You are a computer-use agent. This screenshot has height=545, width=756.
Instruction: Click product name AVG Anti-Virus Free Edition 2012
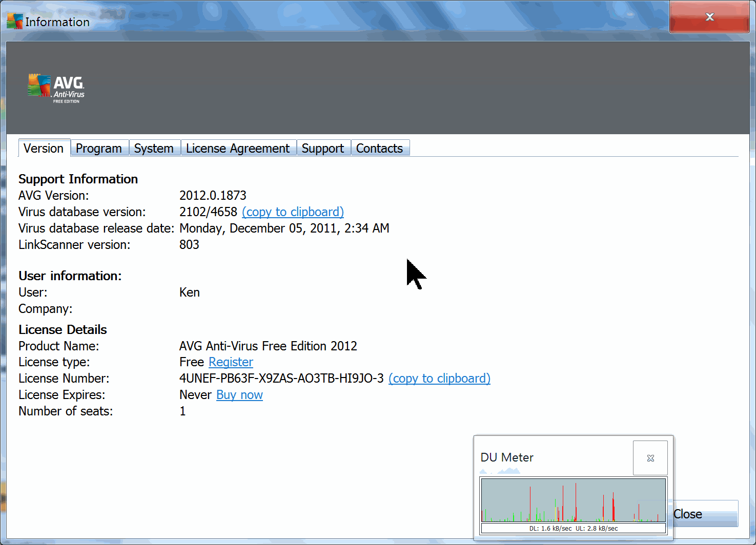click(x=268, y=346)
